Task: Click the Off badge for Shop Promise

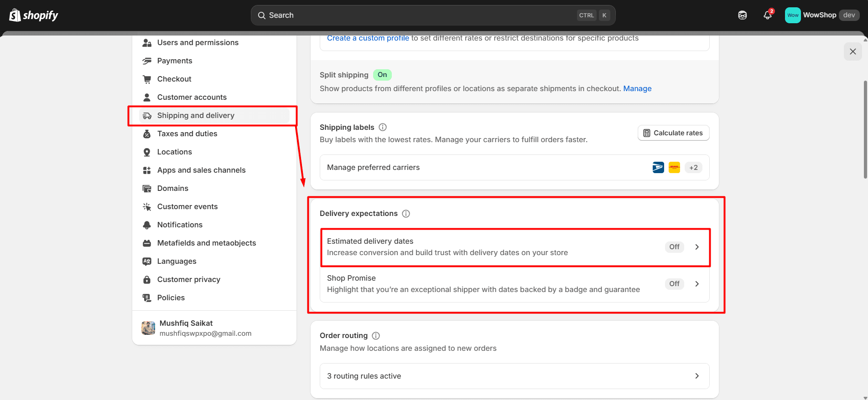Action: coord(674,284)
